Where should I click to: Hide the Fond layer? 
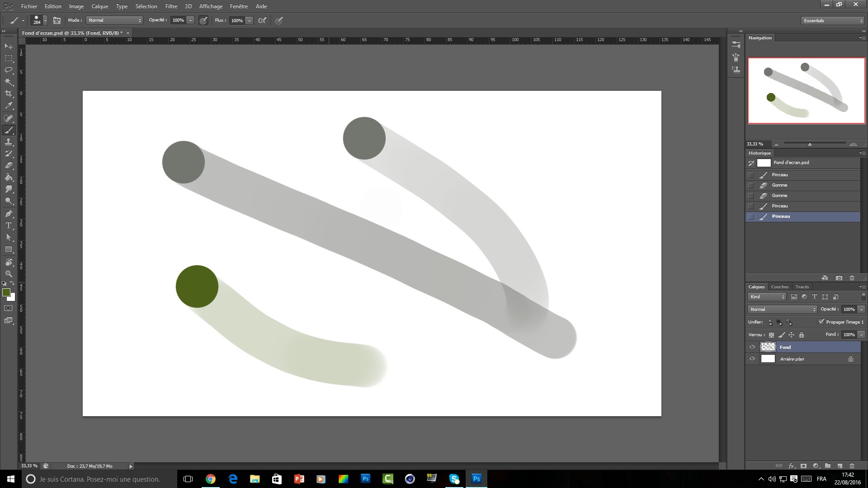click(752, 347)
